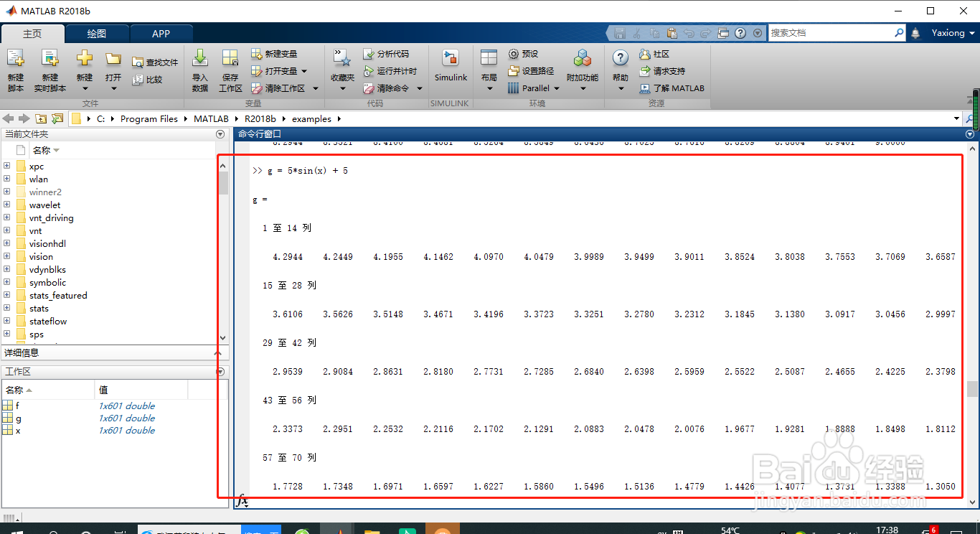Navigate to R2018b in the path bar
980x534 pixels.
coord(260,118)
